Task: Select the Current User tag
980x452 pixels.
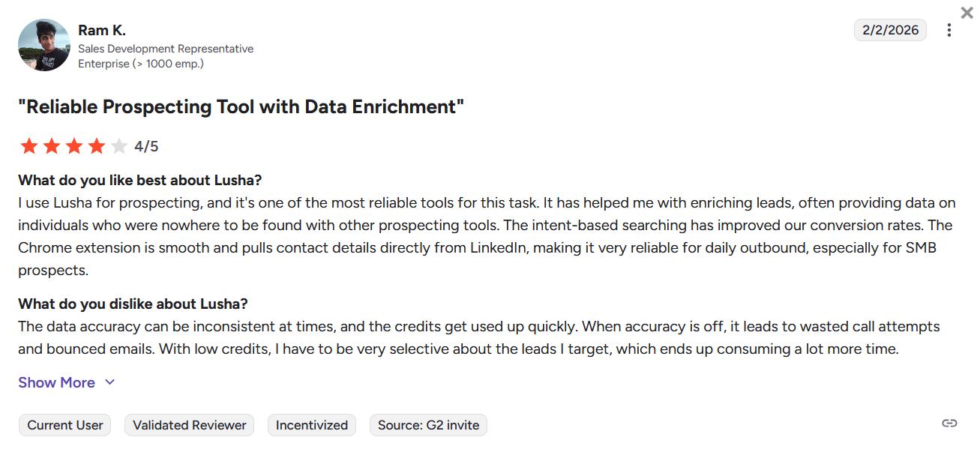Action: click(x=65, y=425)
